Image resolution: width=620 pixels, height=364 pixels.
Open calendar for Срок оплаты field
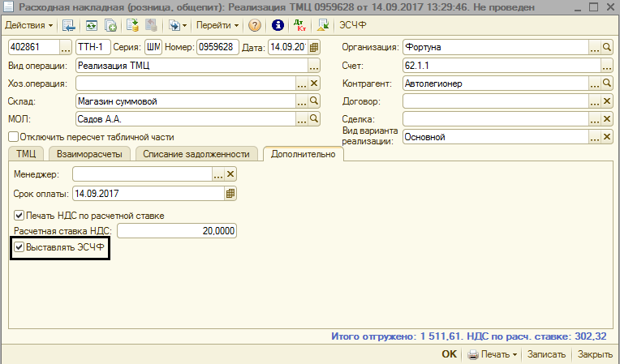[x=230, y=194]
